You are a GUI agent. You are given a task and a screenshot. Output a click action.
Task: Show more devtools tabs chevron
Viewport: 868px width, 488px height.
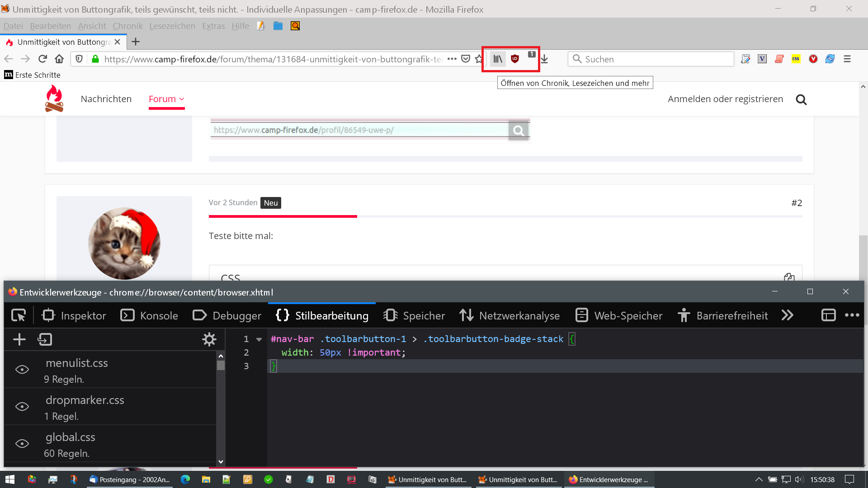[x=787, y=315]
